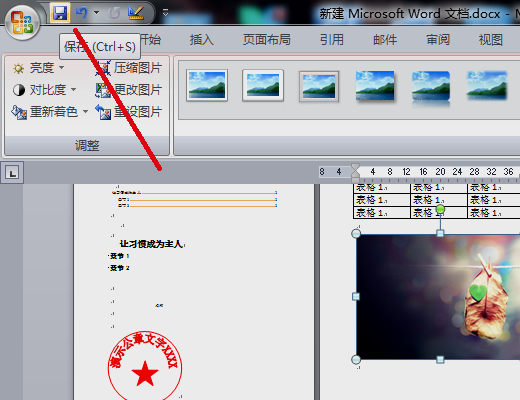Click the text 套节 2
The image size is (520, 400).
click(x=119, y=268)
